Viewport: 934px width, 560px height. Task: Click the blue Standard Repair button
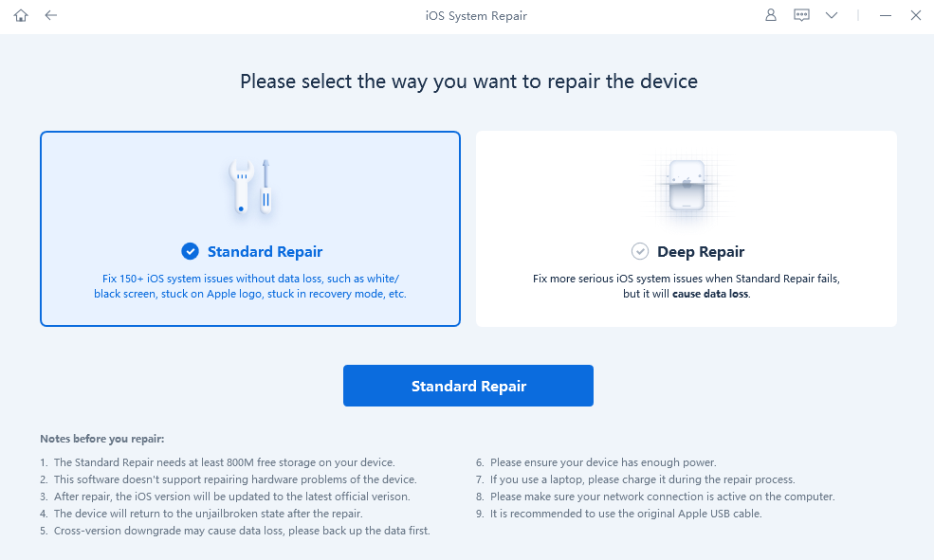click(x=468, y=386)
